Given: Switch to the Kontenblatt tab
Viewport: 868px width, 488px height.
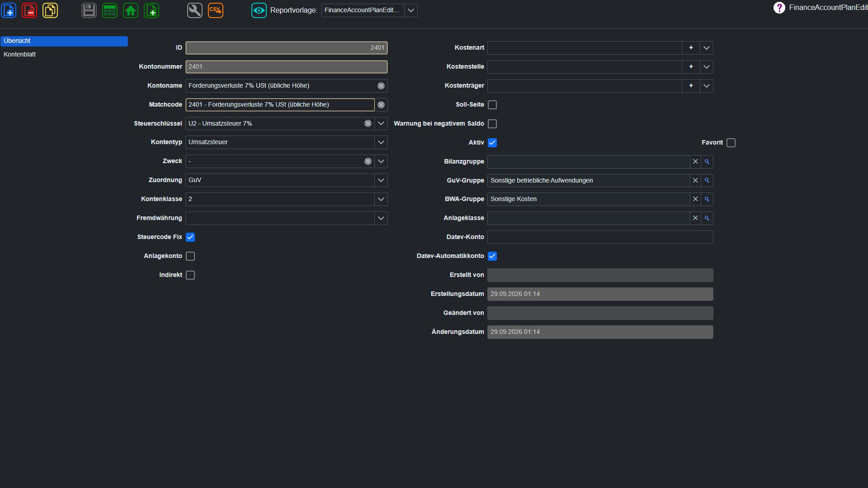Looking at the screenshot, I should pyautogui.click(x=19, y=54).
